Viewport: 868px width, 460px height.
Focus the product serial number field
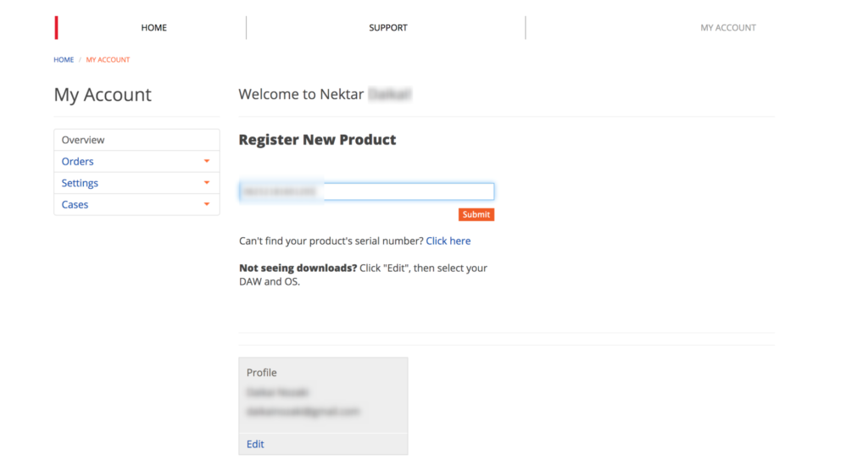coord(366,192)
